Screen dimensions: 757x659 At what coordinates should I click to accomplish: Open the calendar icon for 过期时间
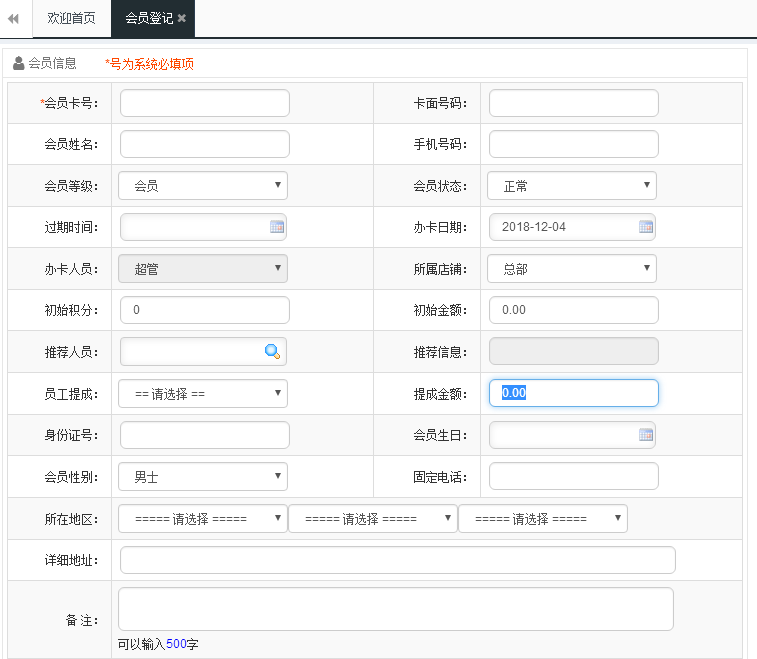[x=277, y=227]
